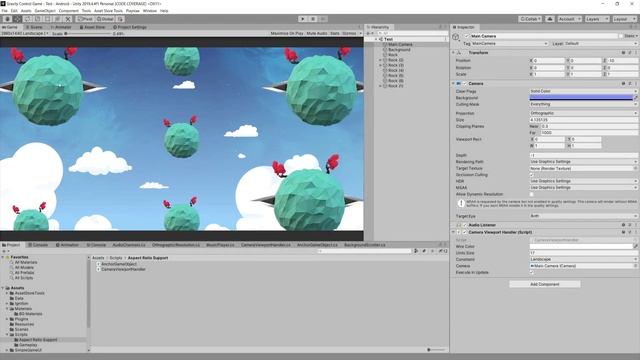Open the Layout dropdown

coord(624,19)
